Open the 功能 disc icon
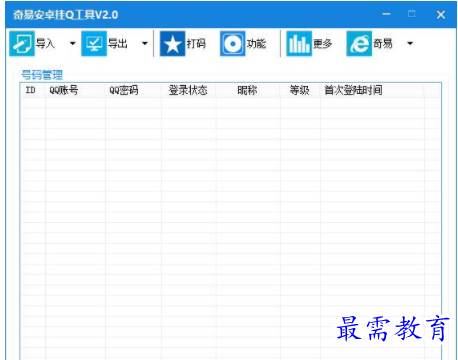Image resolution: width=458 pixels, height=360 pixels. tap(232, 44)
